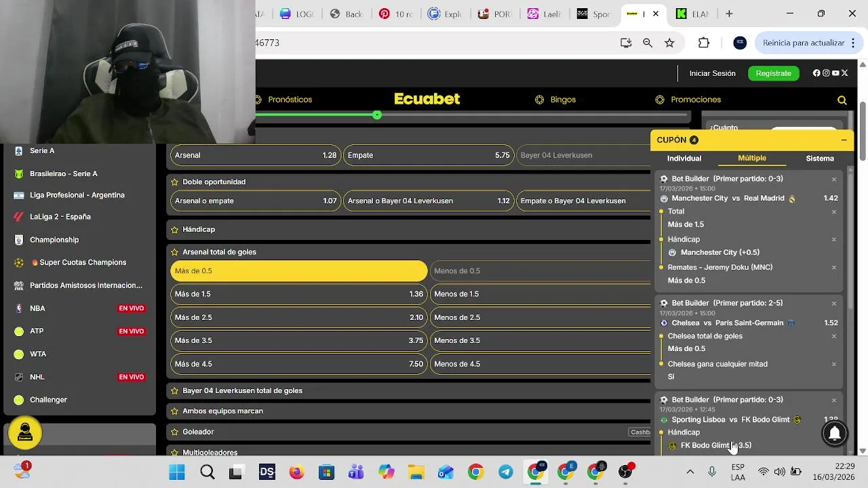The width and height of the screenshot is (868, 488).
Task: Remove Chelsea total de goles selection
Action: (834, 336)
